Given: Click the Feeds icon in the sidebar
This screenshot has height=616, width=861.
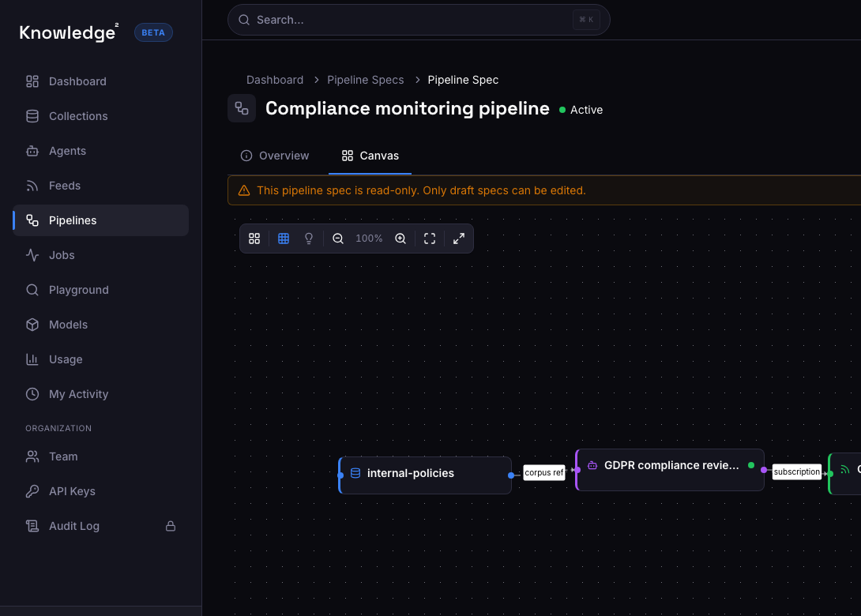Looking at the screenshot, I should pyautogui.click(x=32, y=186).
